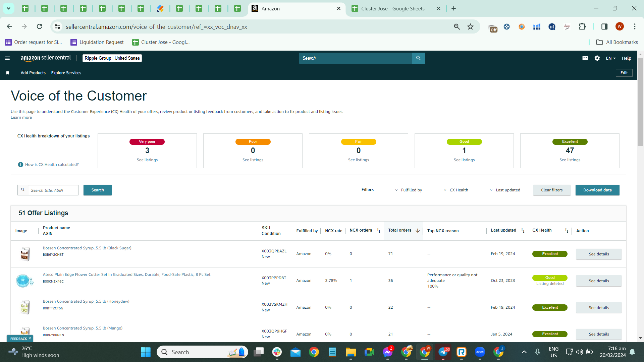See listings under Very poor card
The image size is (644, 362).
tap(147, 160)
